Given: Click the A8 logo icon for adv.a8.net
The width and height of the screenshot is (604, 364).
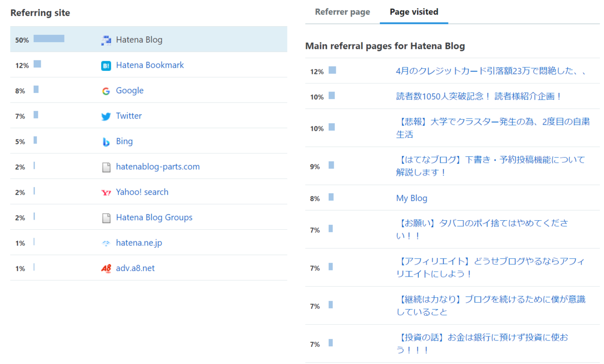Looking at the screenshot, I should 106,268.
